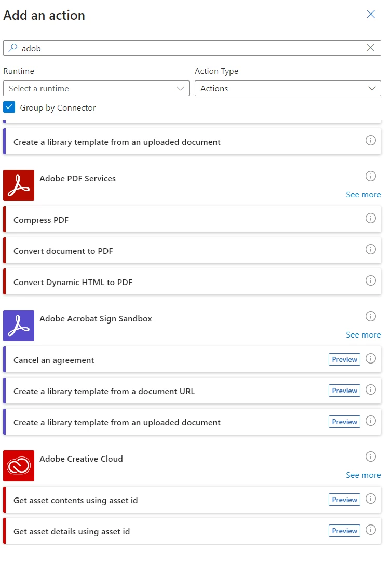
Task: Click the search magnifier icon
Action: [x=12, y=48]
